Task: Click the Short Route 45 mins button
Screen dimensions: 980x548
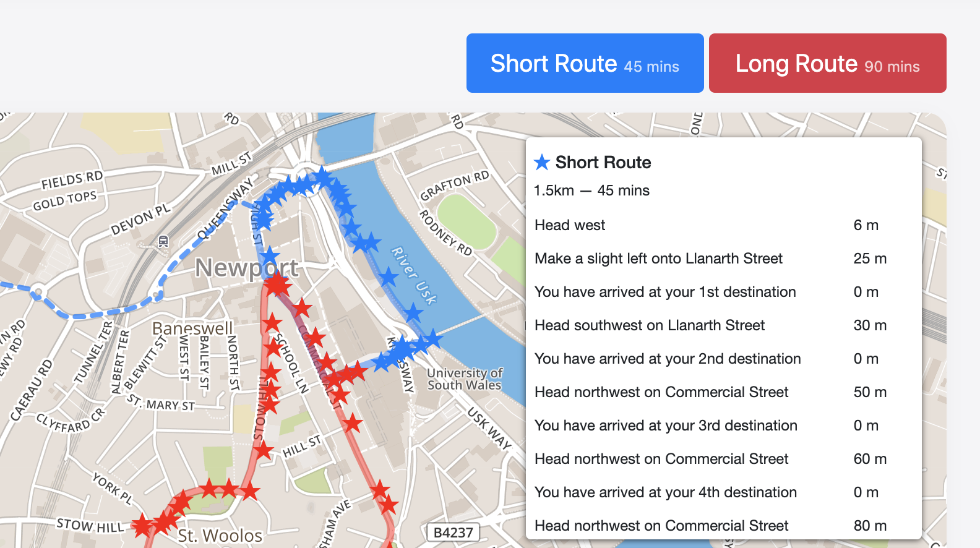Action: click(585, 63)
